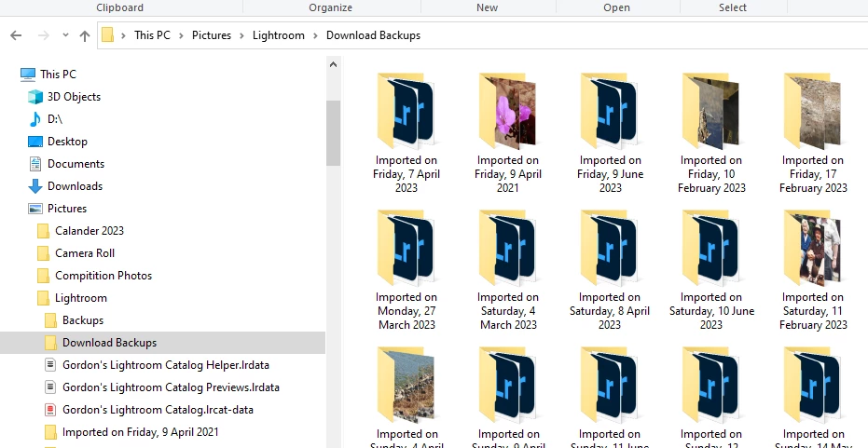The image size is (868, 448).
Task: Open 3D Objects in navigation pane
Action: click(75, 97)
